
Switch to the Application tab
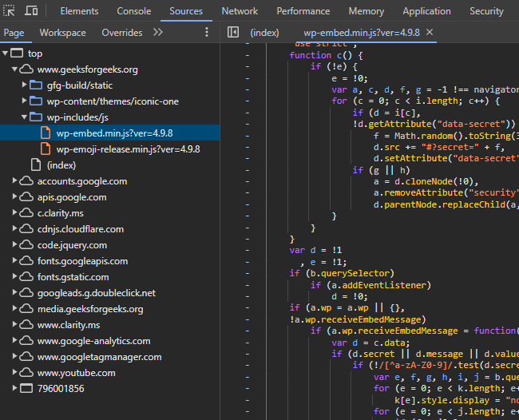coord(426,11)
